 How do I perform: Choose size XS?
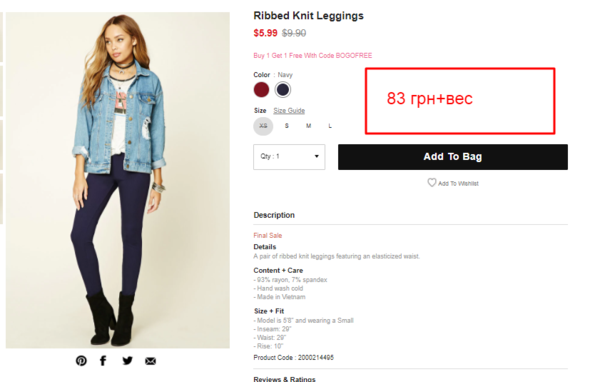click(263, 126)
